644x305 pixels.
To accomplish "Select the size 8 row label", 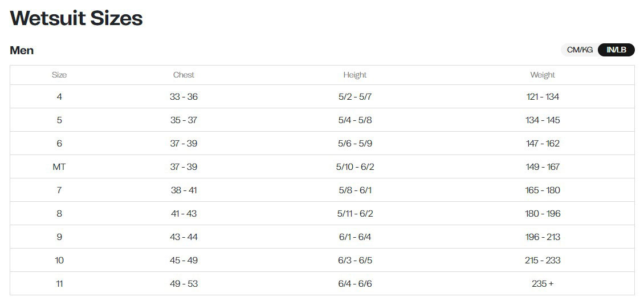I will pos(59,214).
